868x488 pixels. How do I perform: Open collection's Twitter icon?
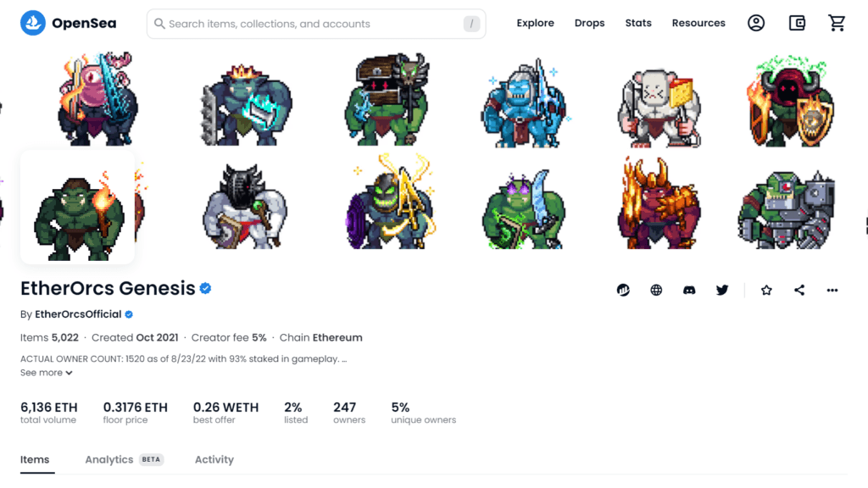click(x=722, y=290)
